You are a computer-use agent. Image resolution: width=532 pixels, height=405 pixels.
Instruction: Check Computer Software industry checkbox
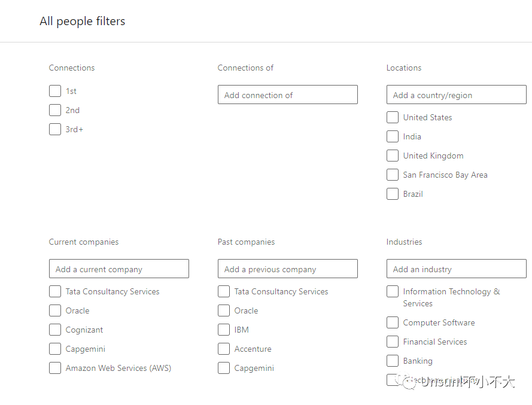point(393,322)
